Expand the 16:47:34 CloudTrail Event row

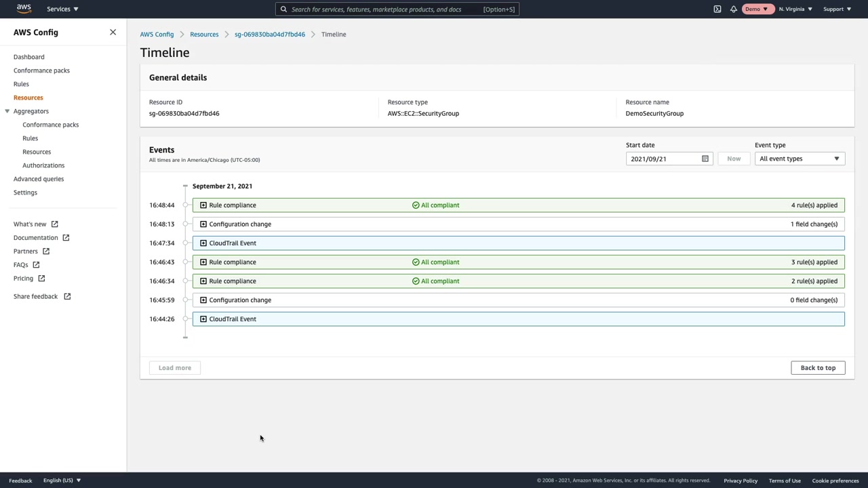(203, 243)
